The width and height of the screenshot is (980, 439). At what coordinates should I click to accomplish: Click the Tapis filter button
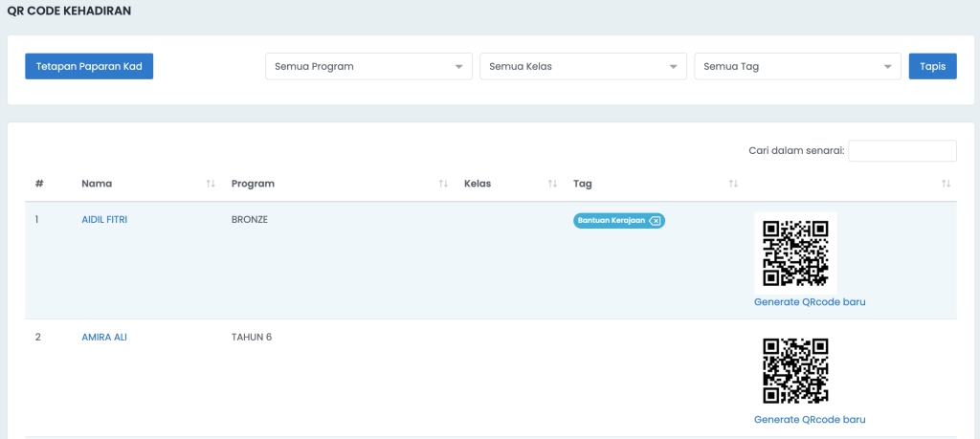click(x=932, y=66)
